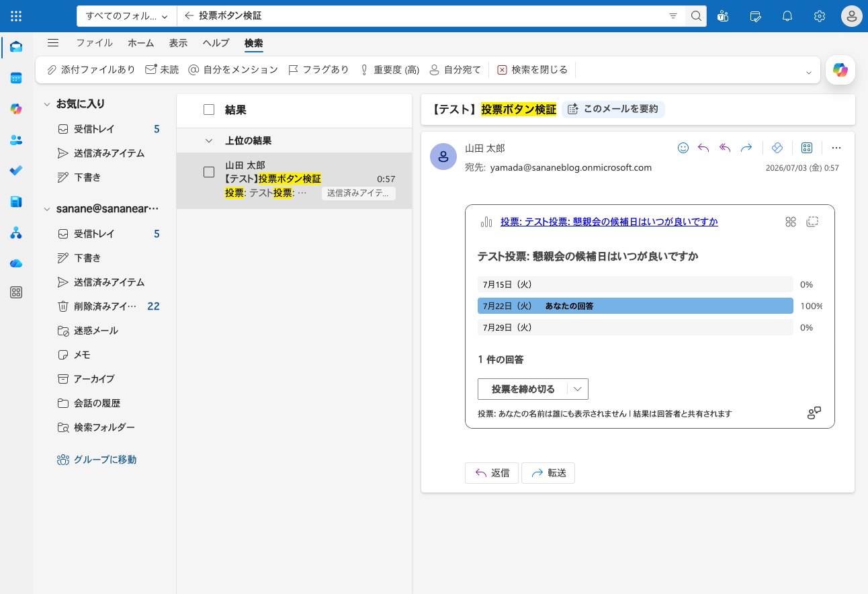
Task: Toggle the hamburger navigation pane
Action: [53, 43]
